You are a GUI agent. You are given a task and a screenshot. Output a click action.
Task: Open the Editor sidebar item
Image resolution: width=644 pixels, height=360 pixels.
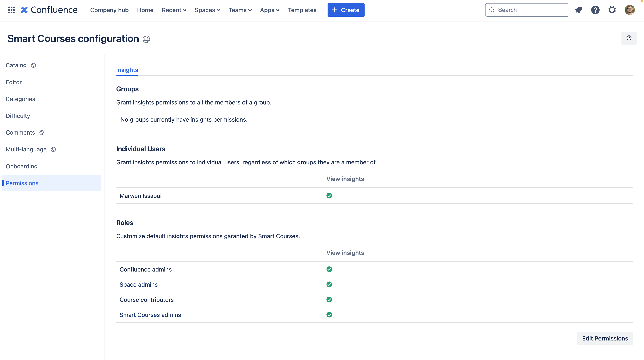(x=51, y=82)
